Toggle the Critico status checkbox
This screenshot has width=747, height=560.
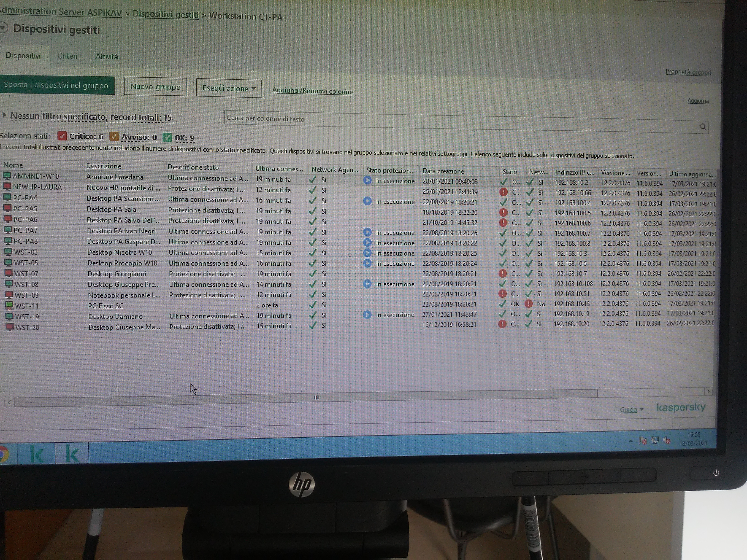[62, 136]
